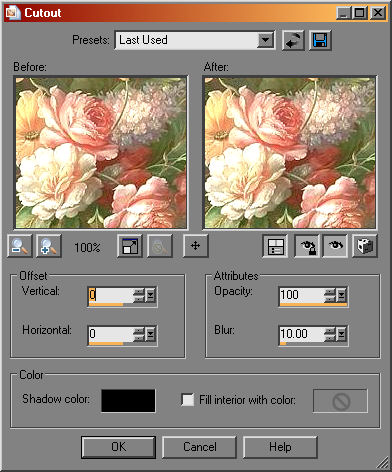Click the save preset floppy icon
The width and height of the screenshot is (392, 472).
(320, 40)
